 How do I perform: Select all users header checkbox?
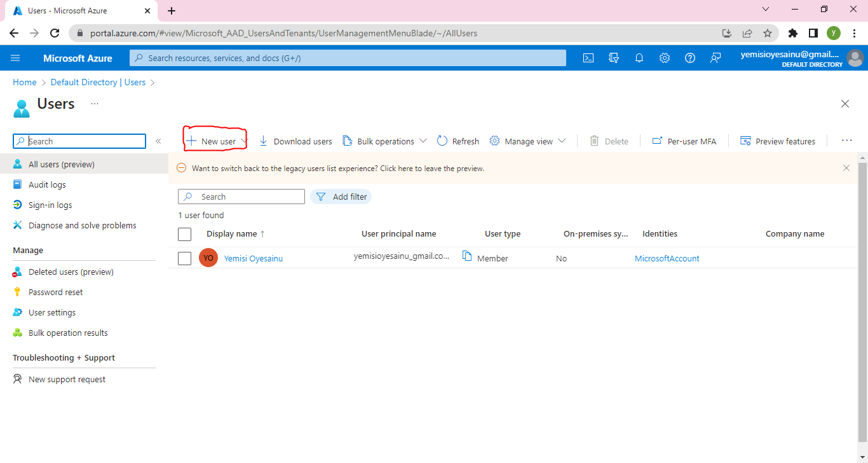(x=185, y=234)
